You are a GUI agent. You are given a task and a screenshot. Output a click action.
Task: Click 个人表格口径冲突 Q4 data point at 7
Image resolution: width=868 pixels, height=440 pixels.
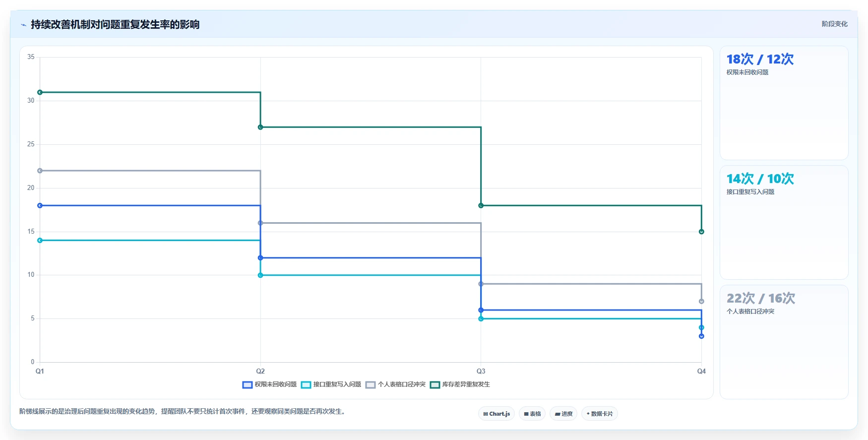pyautogui.click(x=701, y=302)
